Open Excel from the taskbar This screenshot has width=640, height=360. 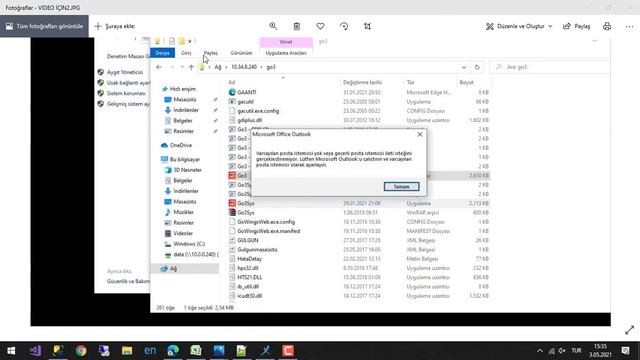[x=196, y=351]
